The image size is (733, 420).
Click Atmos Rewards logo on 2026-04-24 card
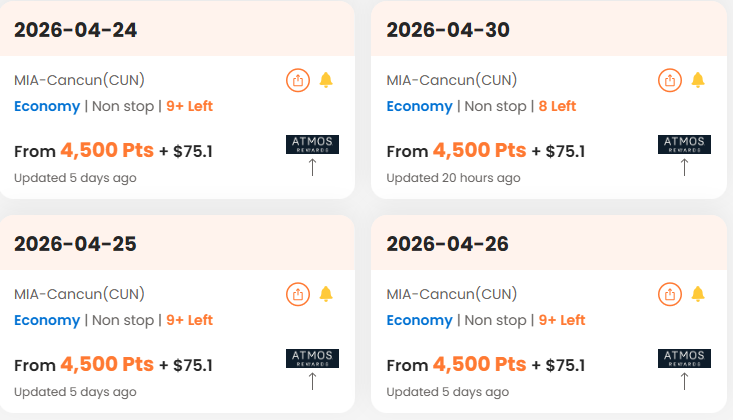coord(312,144)
